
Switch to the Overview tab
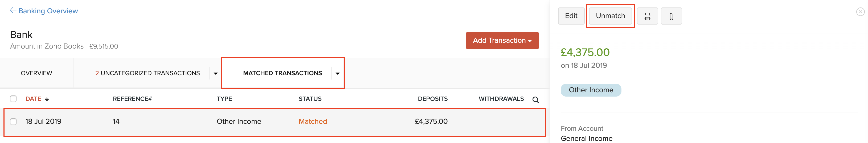click(x=36, y=73)
